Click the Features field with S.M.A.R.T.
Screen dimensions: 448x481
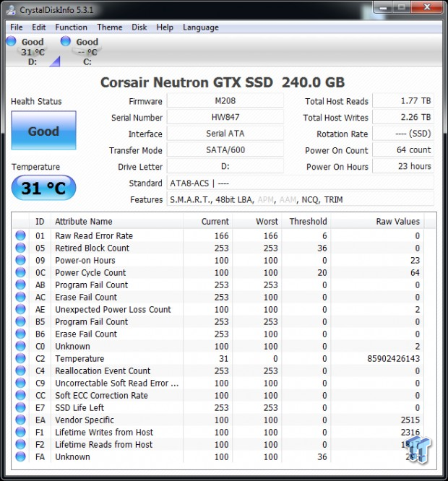pyautogui.click(x=301, y=199)
